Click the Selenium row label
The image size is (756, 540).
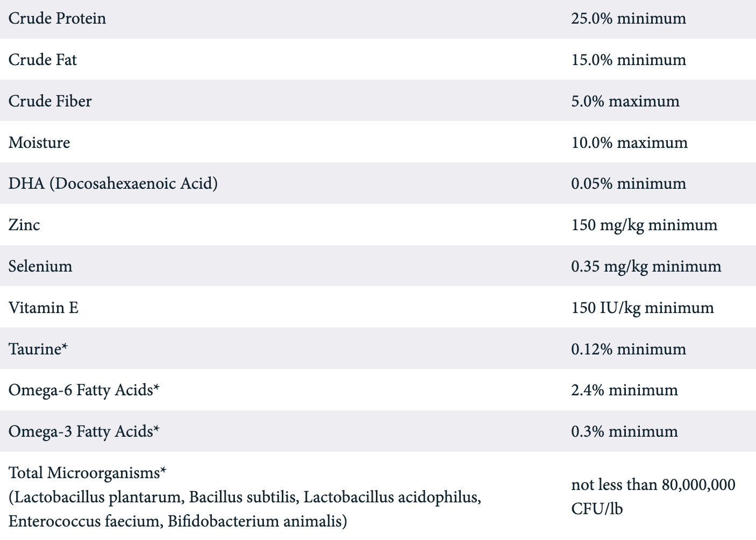[40, 266]
